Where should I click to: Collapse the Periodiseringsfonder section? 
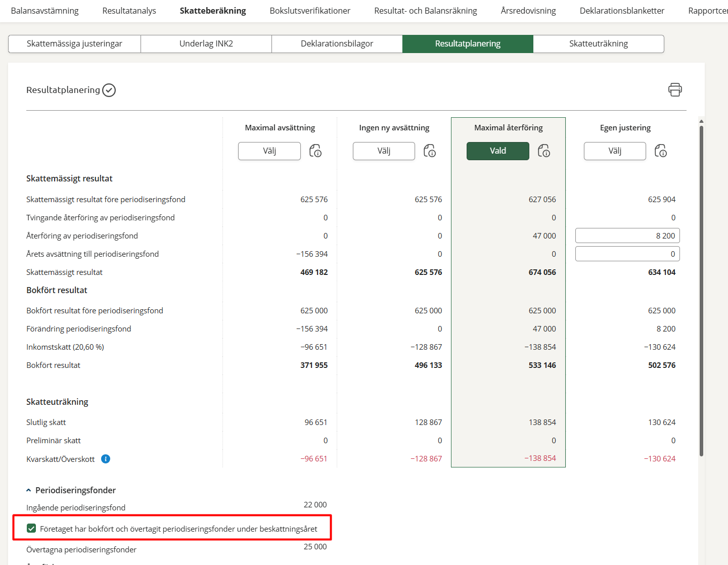[x=29, y=490]
